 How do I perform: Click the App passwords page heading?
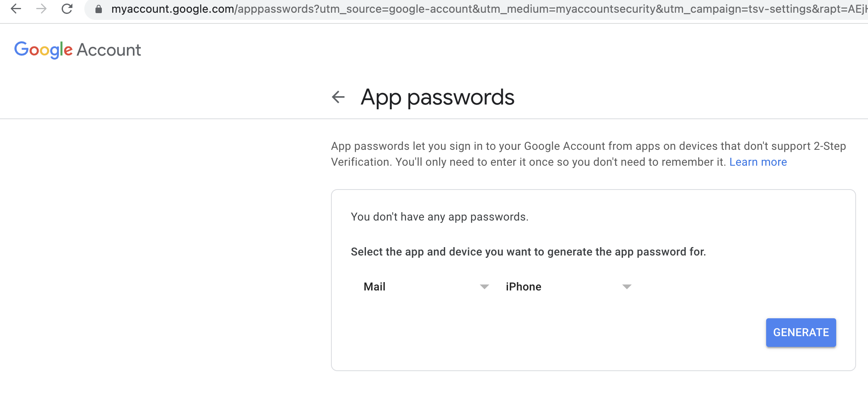437,97
